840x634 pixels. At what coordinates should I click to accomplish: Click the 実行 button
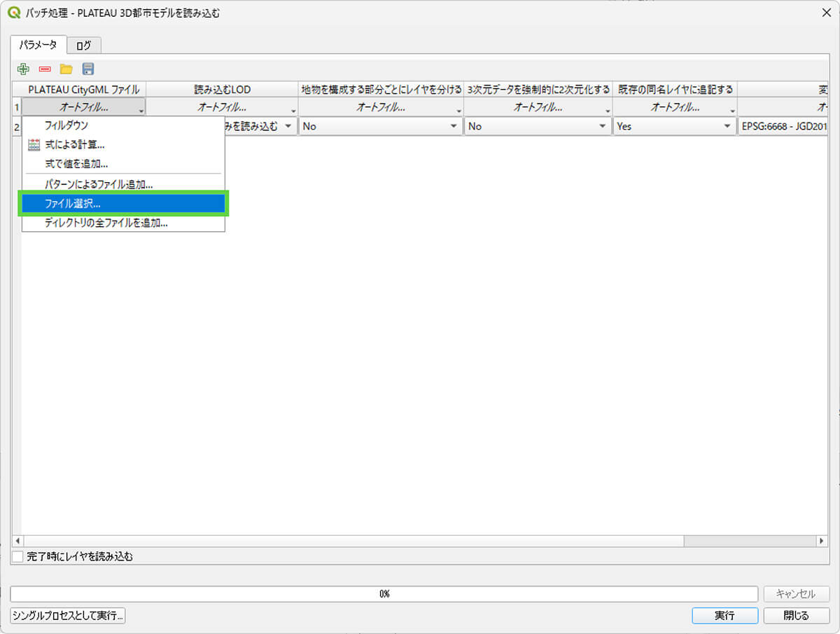724,615
